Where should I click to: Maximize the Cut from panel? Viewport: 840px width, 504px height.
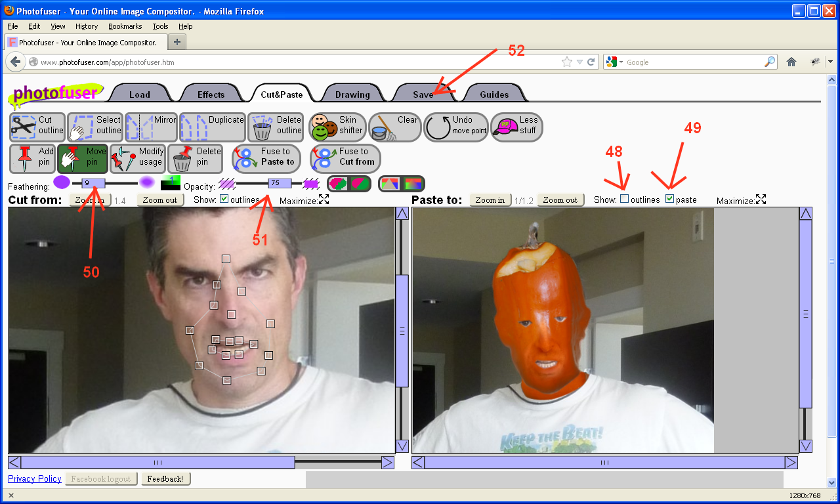tap(324, 199)
